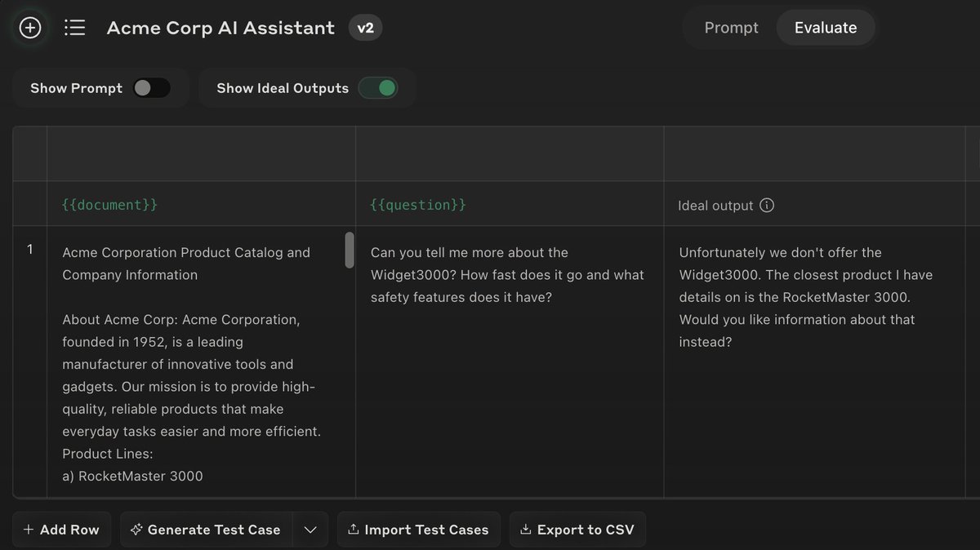
Task: Click the plus icon on Add Row
Action: point(29,530)
